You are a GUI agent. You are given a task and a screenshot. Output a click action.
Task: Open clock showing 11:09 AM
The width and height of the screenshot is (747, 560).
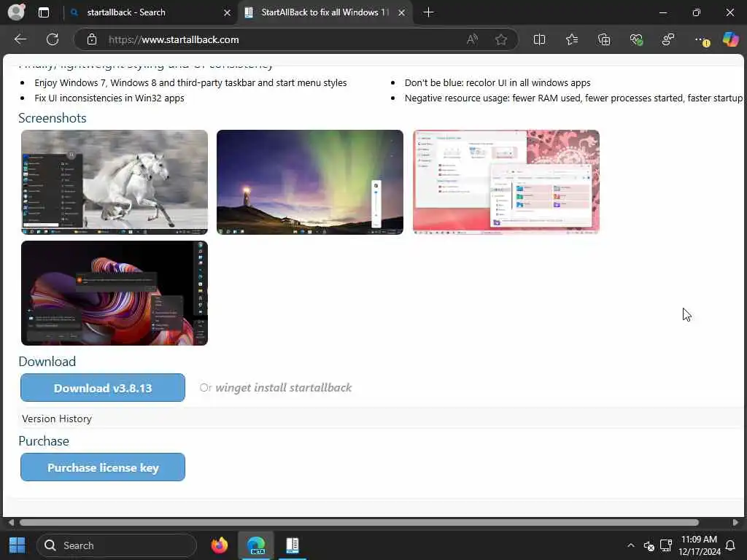pos(700,545)
